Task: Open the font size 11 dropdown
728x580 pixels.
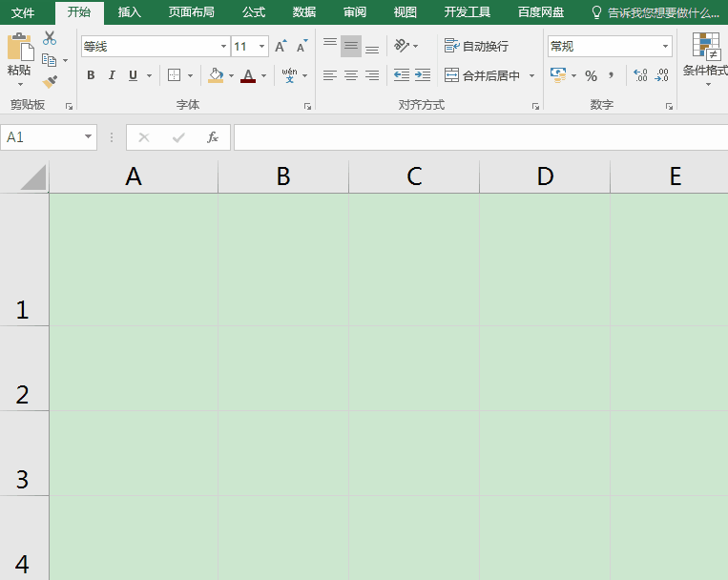Action: [x=261, y=47]
